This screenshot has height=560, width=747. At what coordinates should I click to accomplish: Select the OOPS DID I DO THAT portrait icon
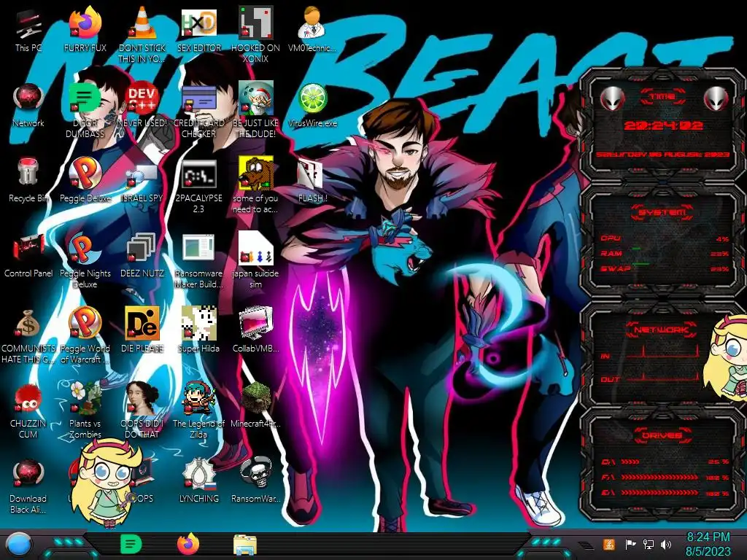[x=142, y=411]
